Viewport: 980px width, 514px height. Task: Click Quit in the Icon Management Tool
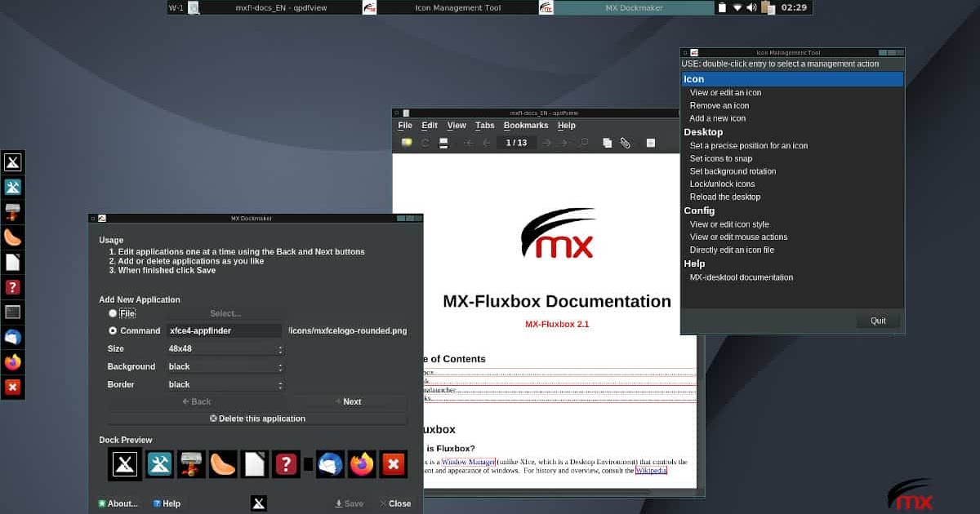[x=878, y=320]
